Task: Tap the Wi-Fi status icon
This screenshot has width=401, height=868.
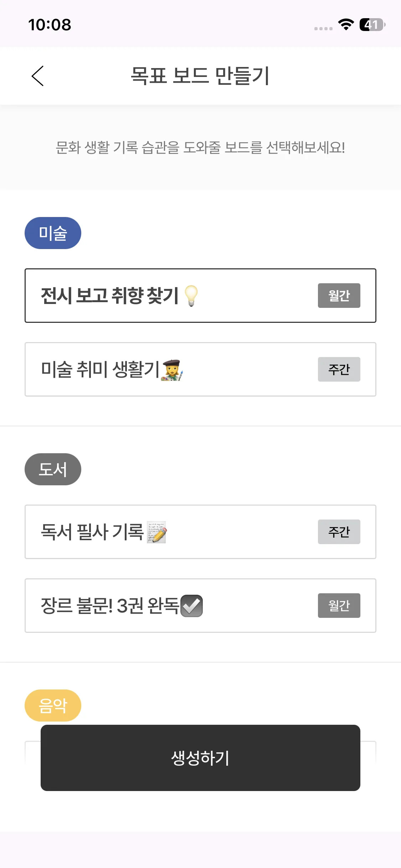Action: pos(346,25)
